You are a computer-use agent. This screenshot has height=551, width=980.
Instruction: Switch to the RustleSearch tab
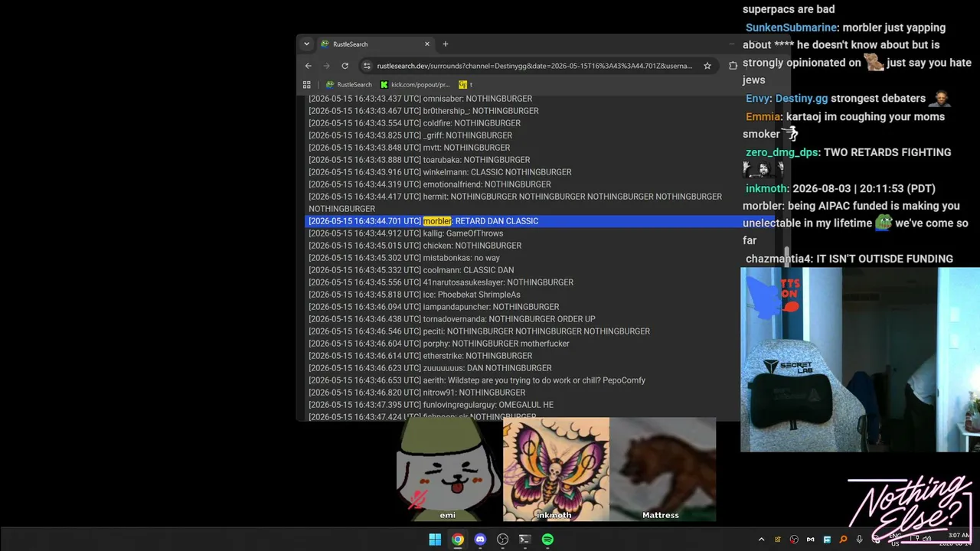375,44
